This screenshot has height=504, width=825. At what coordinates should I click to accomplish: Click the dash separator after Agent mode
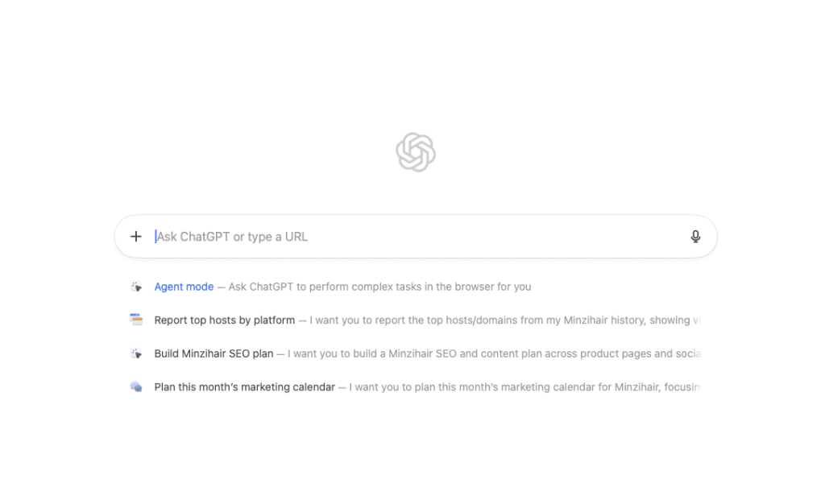point(221,287)
